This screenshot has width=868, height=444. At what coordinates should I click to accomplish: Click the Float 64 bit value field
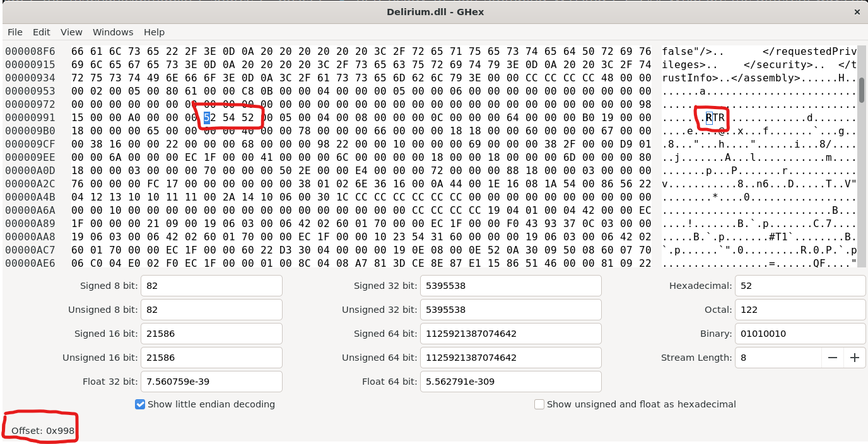(x=510, y=382)
